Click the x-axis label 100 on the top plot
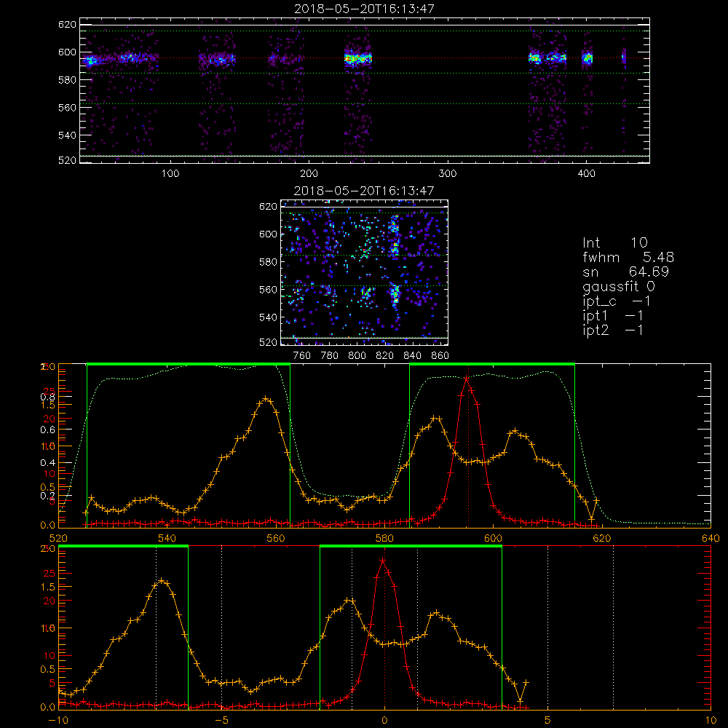 tap(170, 174)
